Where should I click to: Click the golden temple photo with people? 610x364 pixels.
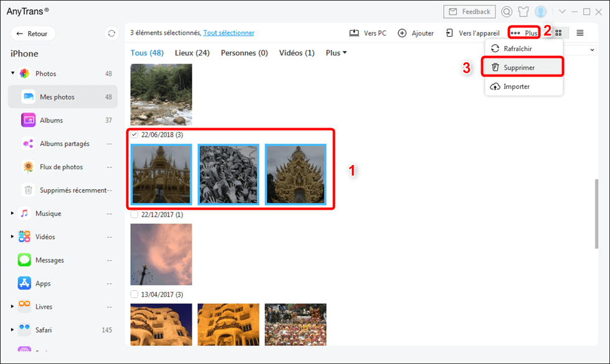pyautogui.click(x=161, y=174)
